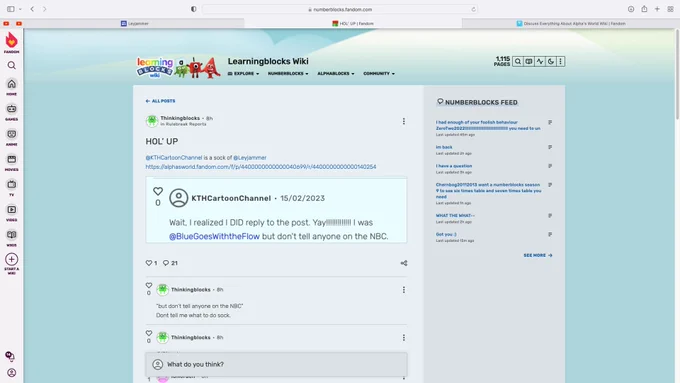The width and height of the screenshot is (680, 383).
Task: Open the @BlueGoesWiththeFlow mention
Action: [214, 236]
